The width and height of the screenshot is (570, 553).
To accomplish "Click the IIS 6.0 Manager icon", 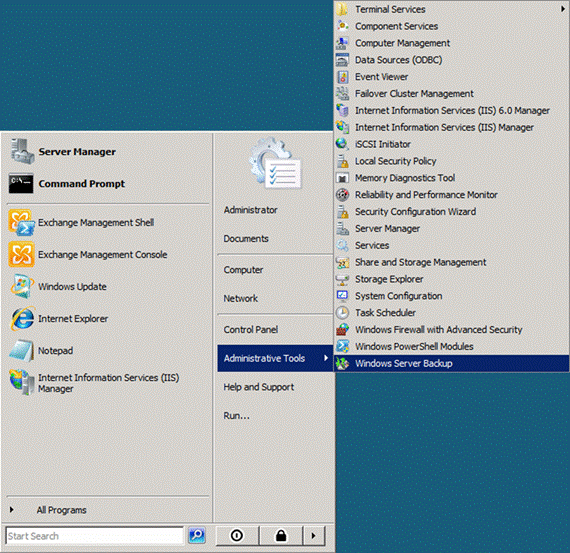I will coord(342,110).
